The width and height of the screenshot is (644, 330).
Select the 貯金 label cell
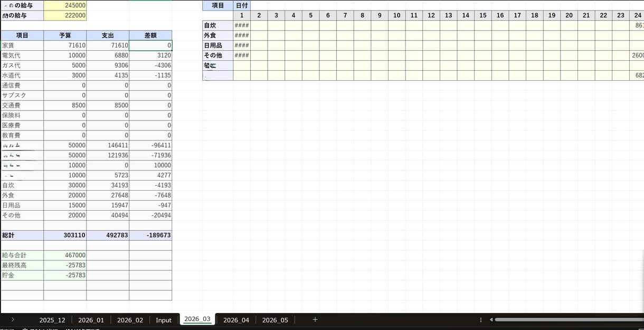[x=22, y=276]
